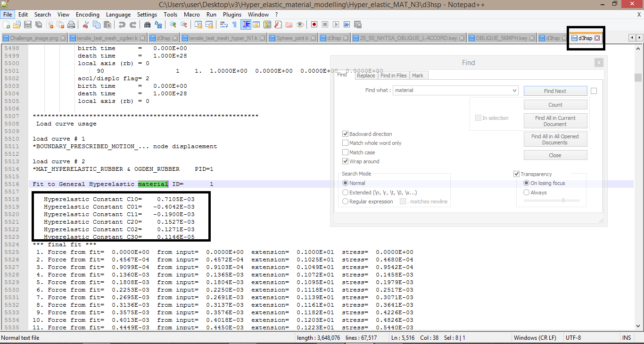Click the Cut scissors icon

(x=86, y=25)
